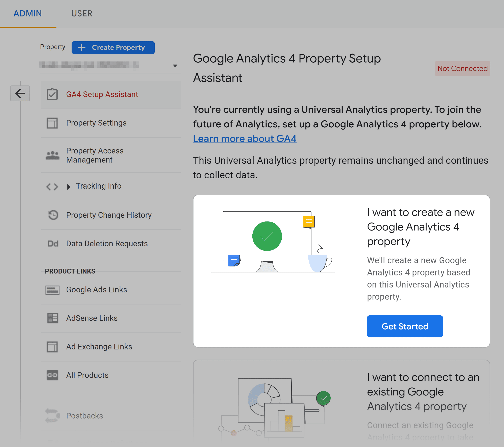Click the back arrow button
Screen dimensions: 504x447
[20, 93]
